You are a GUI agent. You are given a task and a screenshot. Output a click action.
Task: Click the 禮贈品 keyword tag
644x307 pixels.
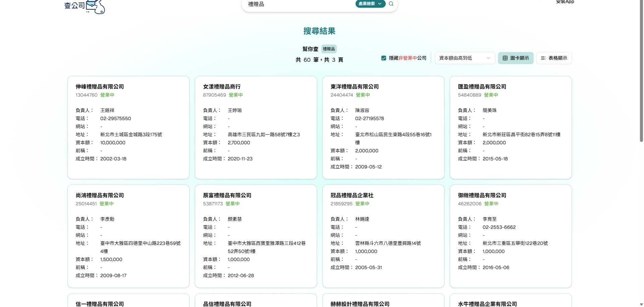click(329, 49)
